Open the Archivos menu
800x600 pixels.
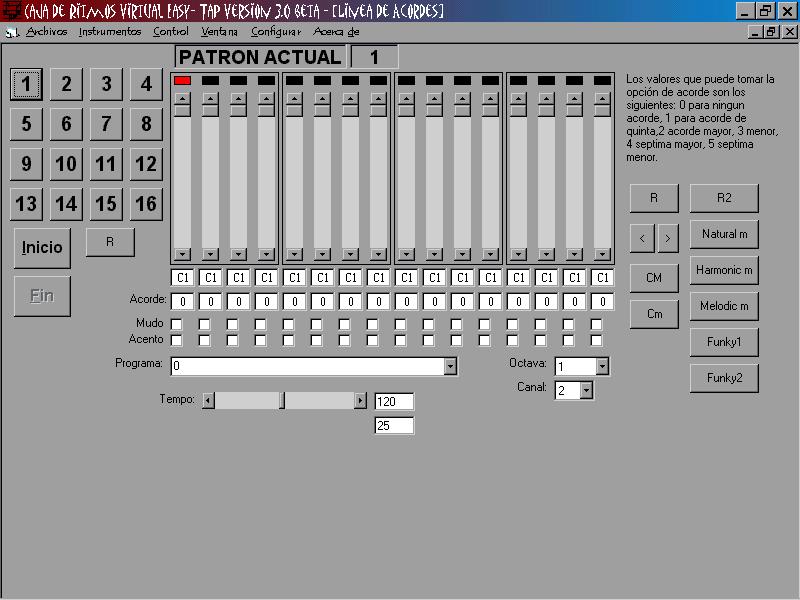[x=46, y=32]
